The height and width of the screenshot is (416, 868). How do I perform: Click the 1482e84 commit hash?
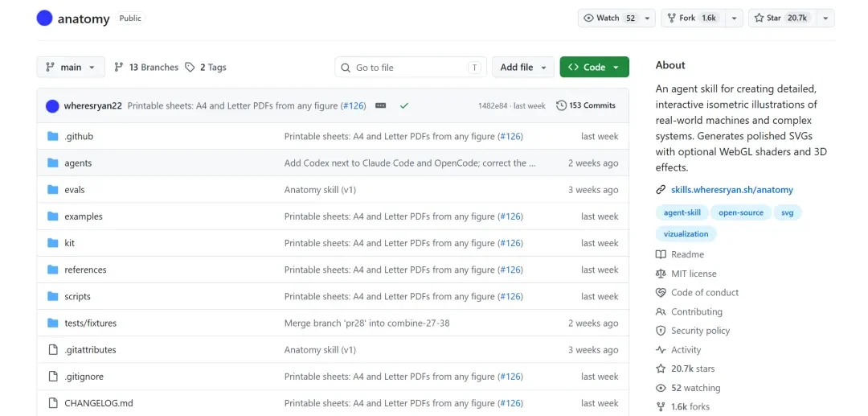[494, 105]
